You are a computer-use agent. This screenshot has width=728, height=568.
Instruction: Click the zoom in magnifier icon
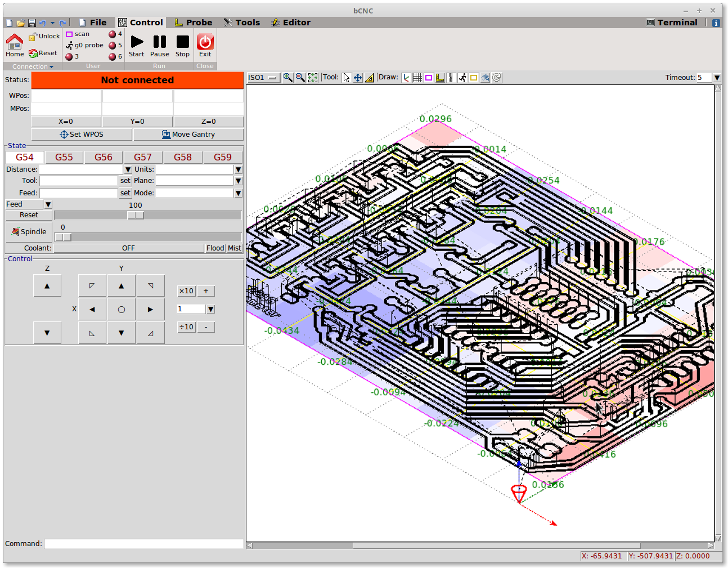287,78
